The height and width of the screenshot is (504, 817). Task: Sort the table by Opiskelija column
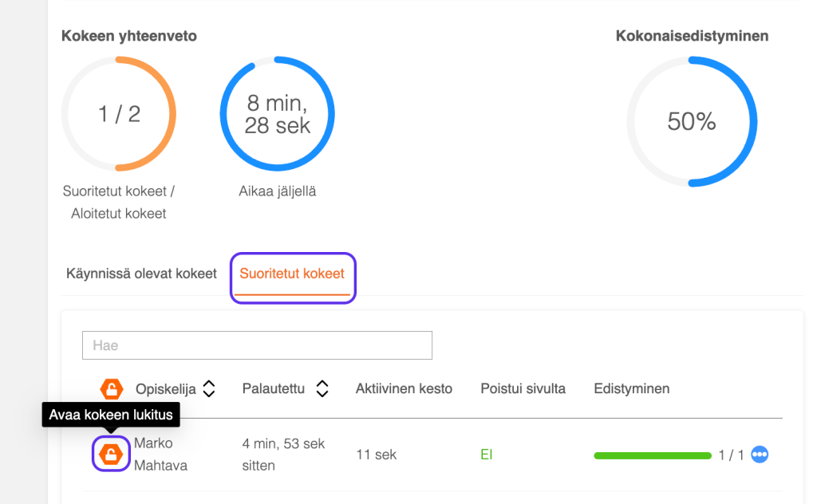209,389
